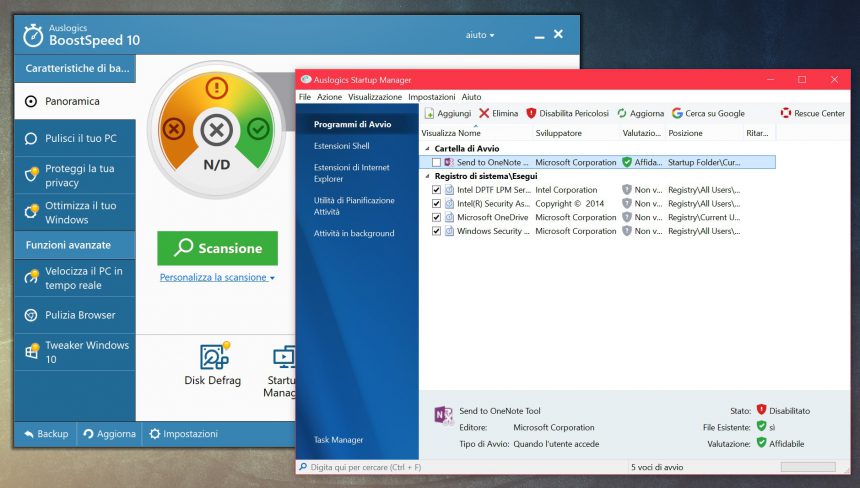Viewport: 860px width, 488px height.
Task: Open the Impostazioni menu in Startup Manager
Action: [x=432, y=97]
